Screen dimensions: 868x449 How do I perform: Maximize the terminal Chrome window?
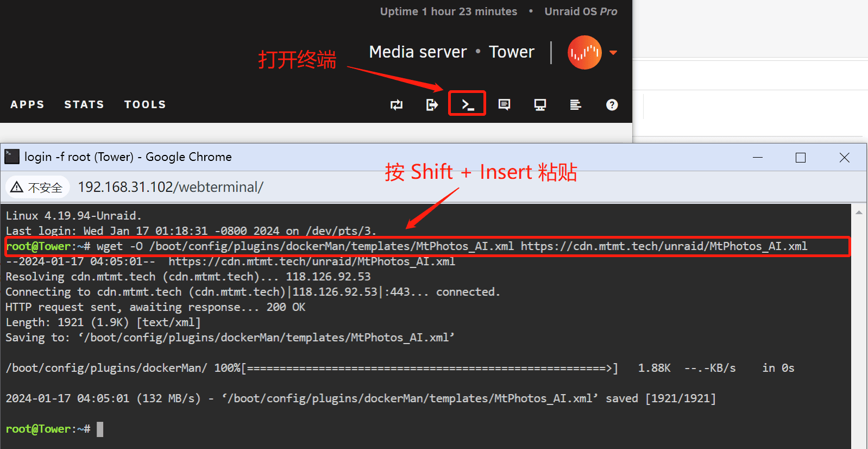click(800, 158)
